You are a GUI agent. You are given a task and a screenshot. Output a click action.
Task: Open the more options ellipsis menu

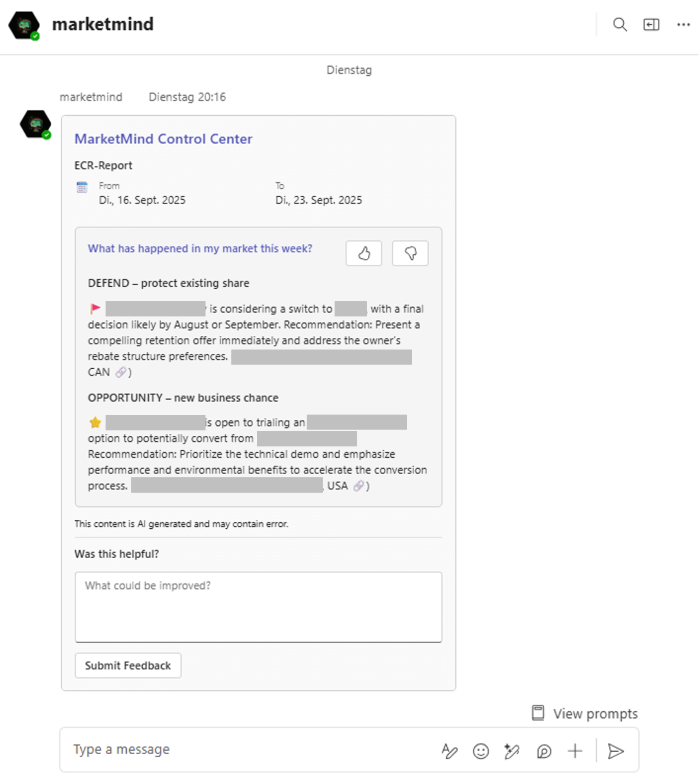[x=683, y=24]
